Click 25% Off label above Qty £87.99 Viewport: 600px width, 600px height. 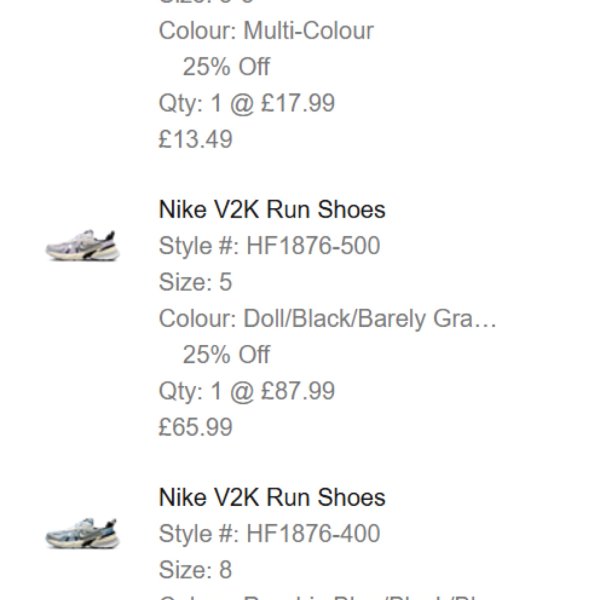[226, 355]
